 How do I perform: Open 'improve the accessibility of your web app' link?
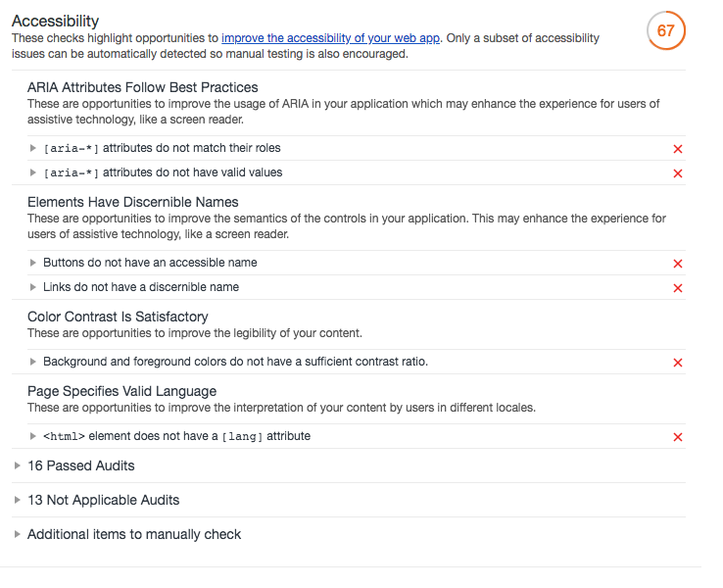click(331, 38)
